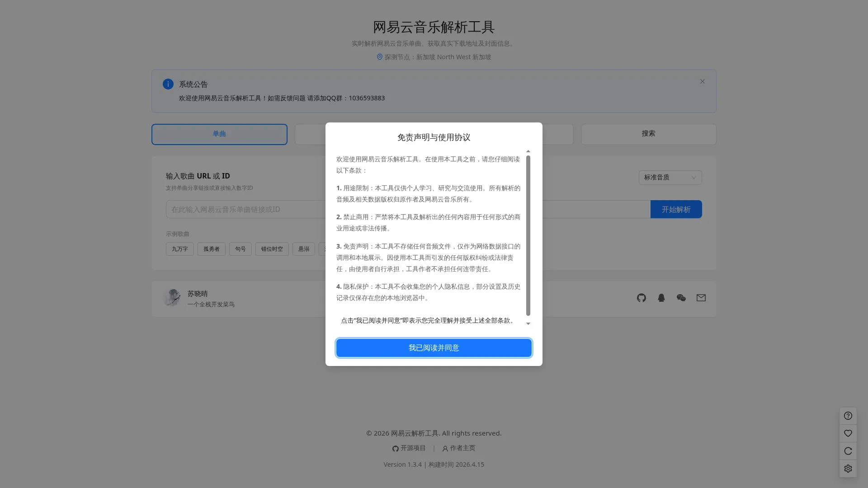
Task: Click the agreement dialog scrollbar up arrow
Action: (x=528, y=151)
